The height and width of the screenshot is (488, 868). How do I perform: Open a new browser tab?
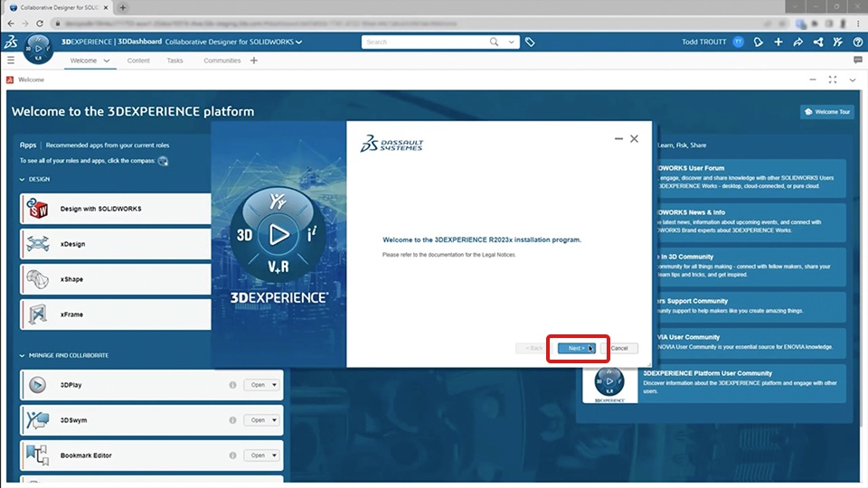[x=122, y=8]
